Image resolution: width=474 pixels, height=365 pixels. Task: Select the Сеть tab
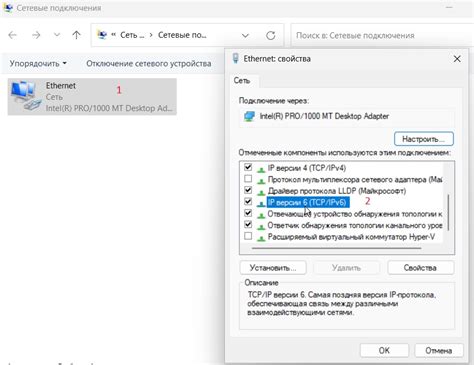(242, 80)
